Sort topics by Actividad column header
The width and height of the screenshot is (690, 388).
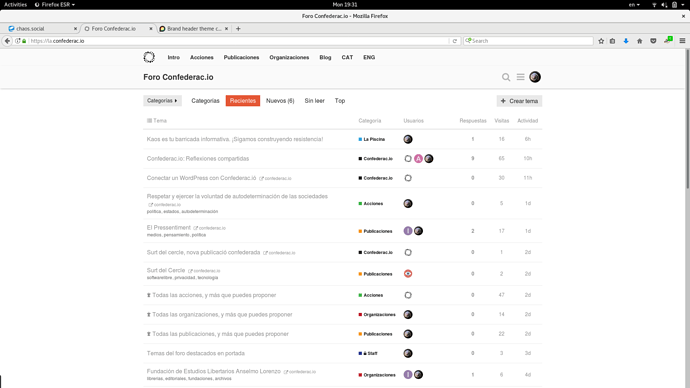(x=527, y=121)
